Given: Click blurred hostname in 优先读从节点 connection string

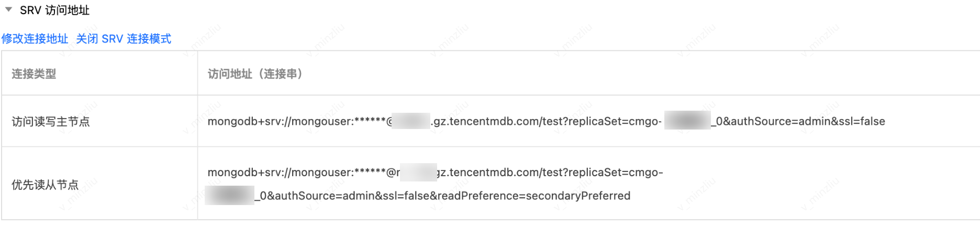Looking at the screenshot, I should pos(418,172).
